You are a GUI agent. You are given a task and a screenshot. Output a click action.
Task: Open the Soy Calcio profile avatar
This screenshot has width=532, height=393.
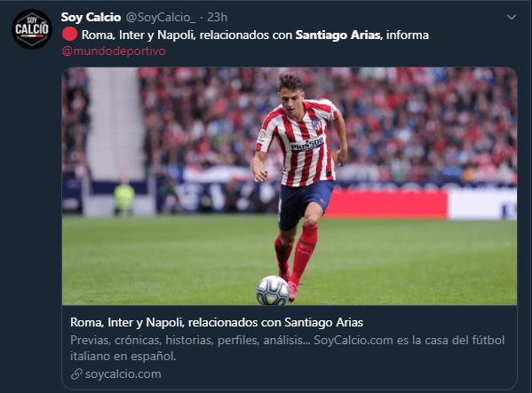[x=32, y=29]
